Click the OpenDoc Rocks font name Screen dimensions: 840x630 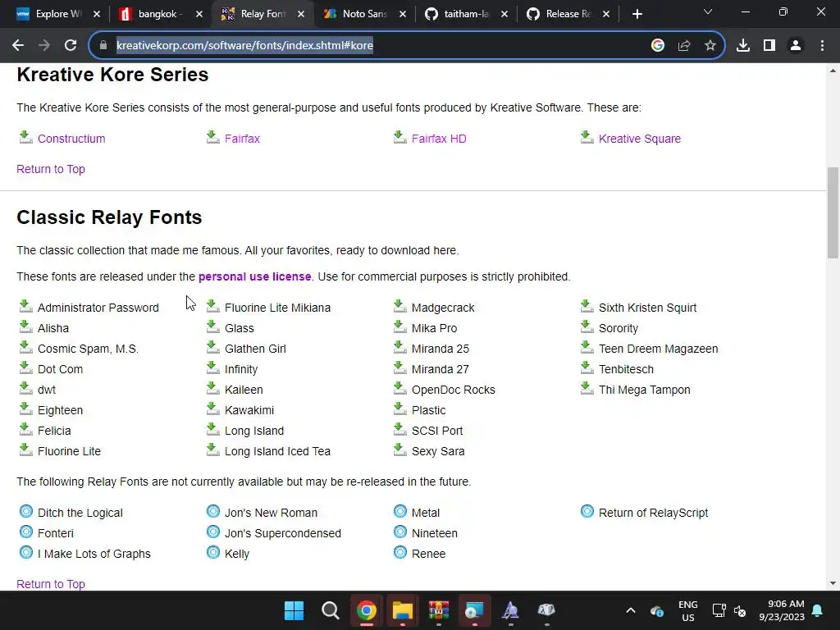453,390
